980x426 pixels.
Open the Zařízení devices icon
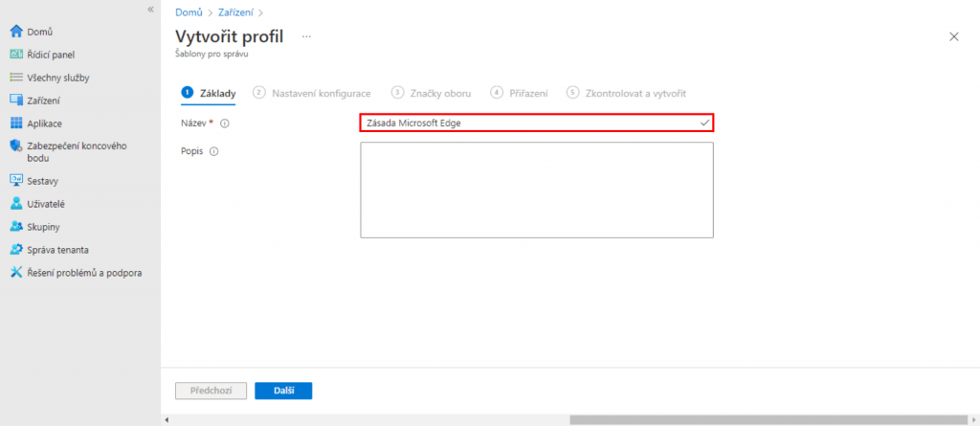tap(15, 101)
